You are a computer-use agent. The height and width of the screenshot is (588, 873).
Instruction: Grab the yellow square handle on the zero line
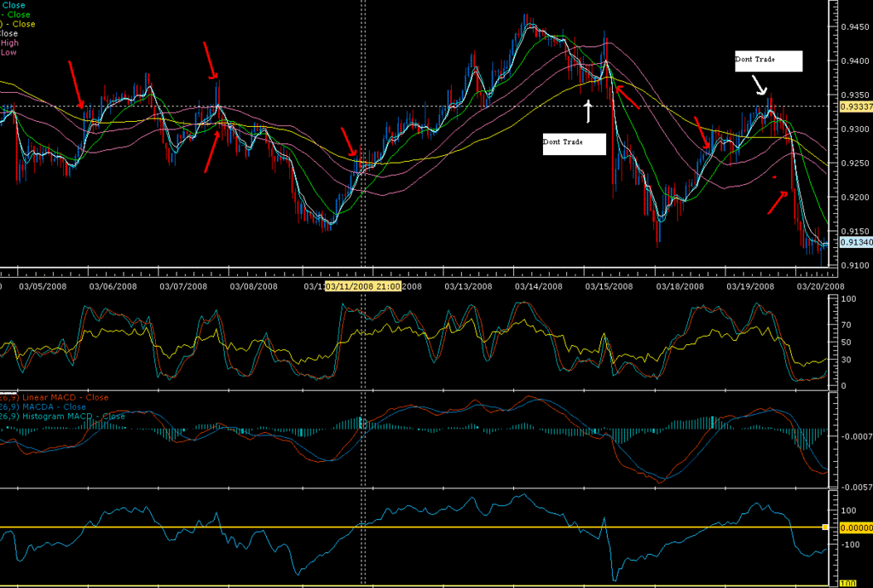point(824,527)
